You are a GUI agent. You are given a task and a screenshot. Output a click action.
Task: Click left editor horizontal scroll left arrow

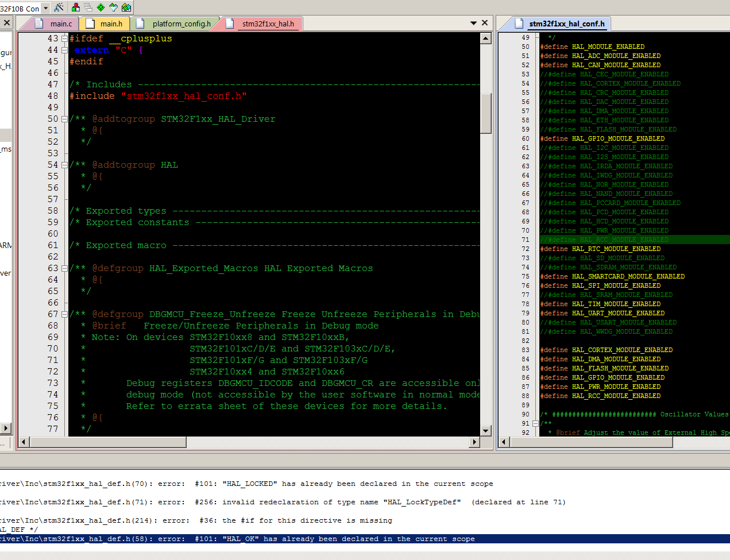coord(24,442)
